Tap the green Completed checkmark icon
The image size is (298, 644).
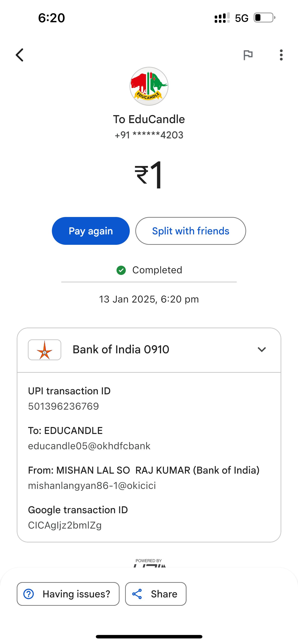point(121,270)
